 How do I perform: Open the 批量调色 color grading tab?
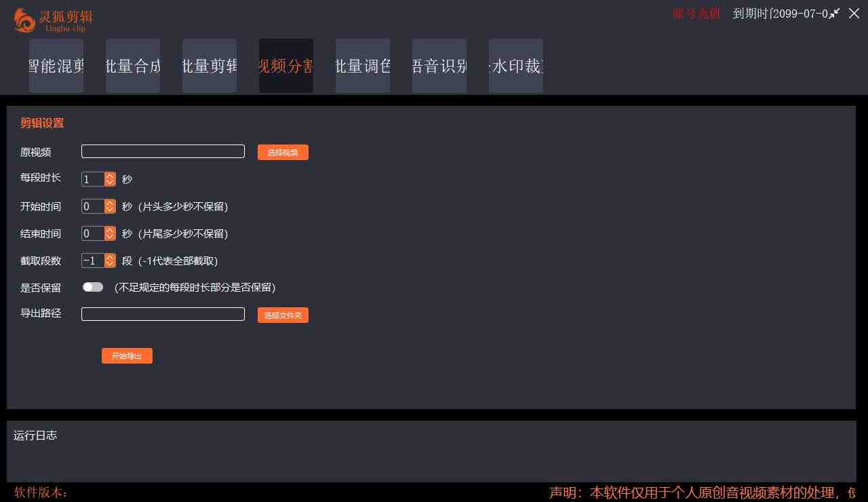click(363, 66)
